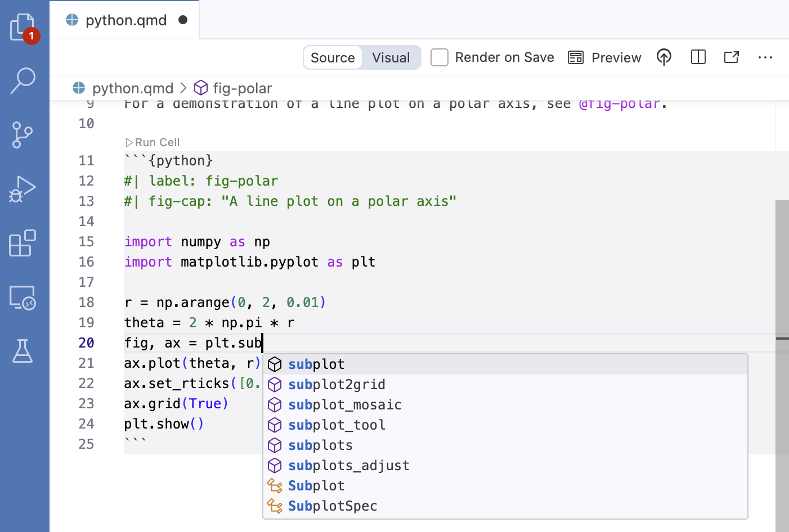Click the Preview icon button
This screenshot has height=532, width=789.
tap(604, 57)
